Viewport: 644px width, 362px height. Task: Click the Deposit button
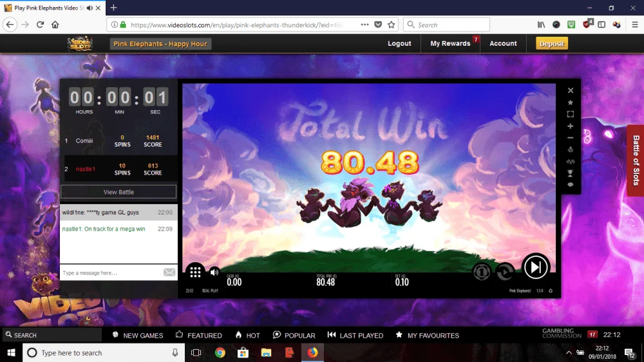[552, 44]
